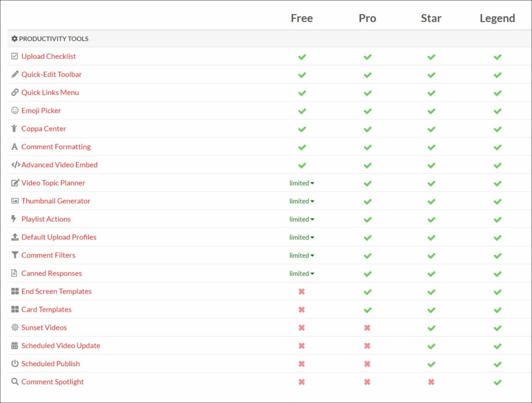Click the Legend checkmark for Comment Spotlight
532x403 pixels.
(x=497, y=382)
